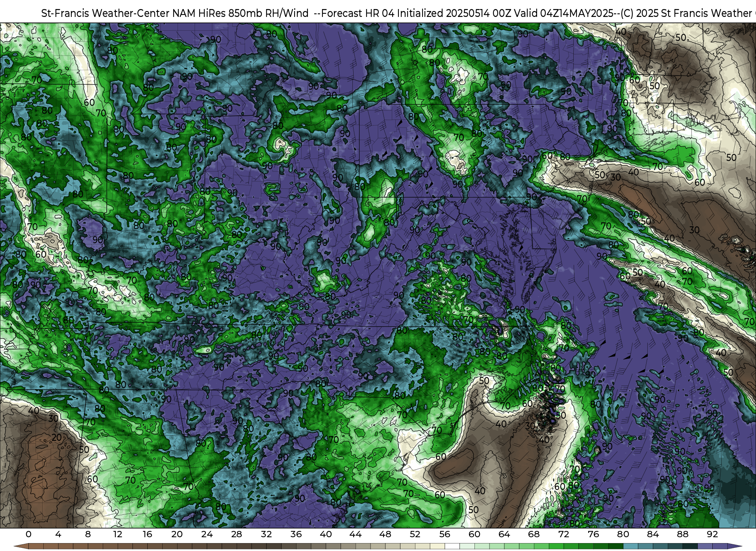This screenshot has width=756, height=551.
Task: Pick the colorbar tick label "56"
Action: tap(445, 534)
